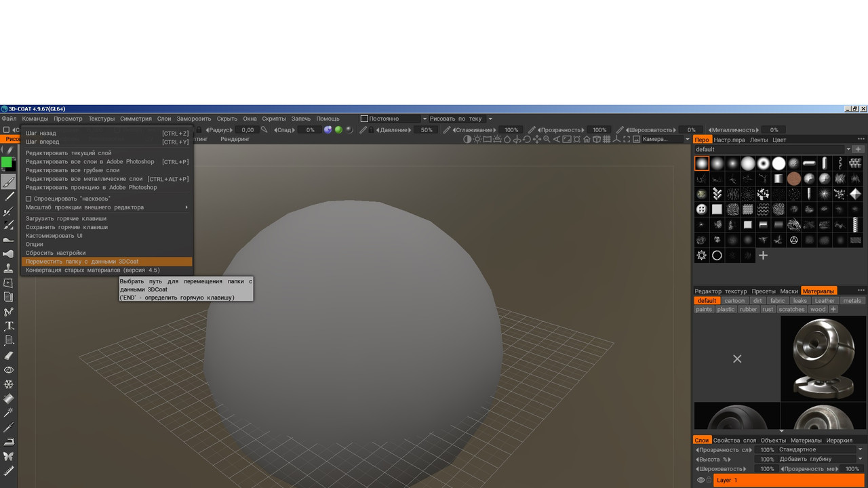Toggle pen pressure icon next to Сглаживание

[447, 129]
